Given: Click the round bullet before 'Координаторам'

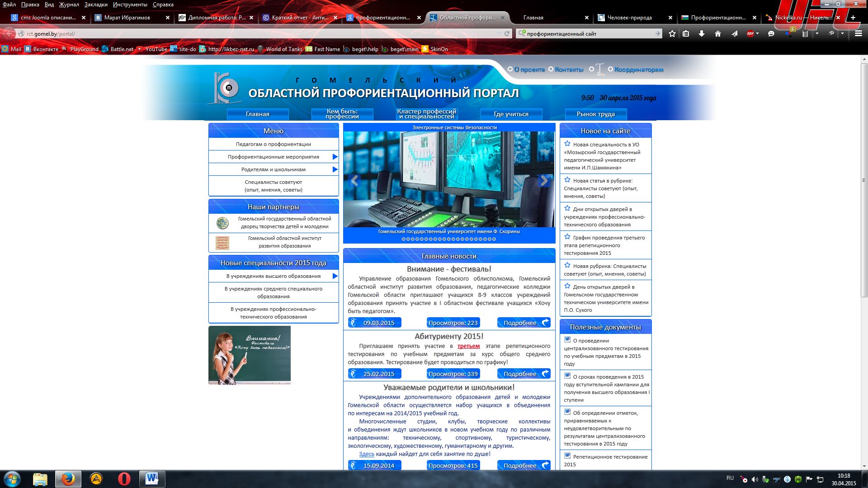Looking at the screenshot, I should pyautogui.click(x=610, y=69).
